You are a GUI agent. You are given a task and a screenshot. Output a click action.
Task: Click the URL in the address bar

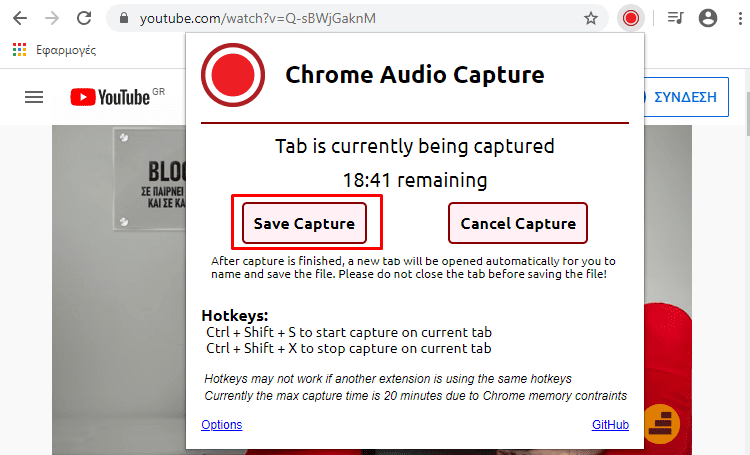click(x=257, y=18)
